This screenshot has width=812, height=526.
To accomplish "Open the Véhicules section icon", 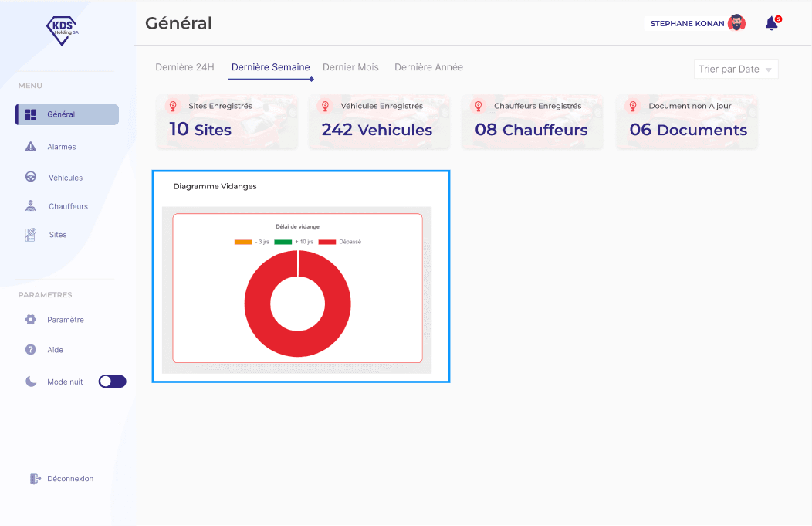I will 30,176.
